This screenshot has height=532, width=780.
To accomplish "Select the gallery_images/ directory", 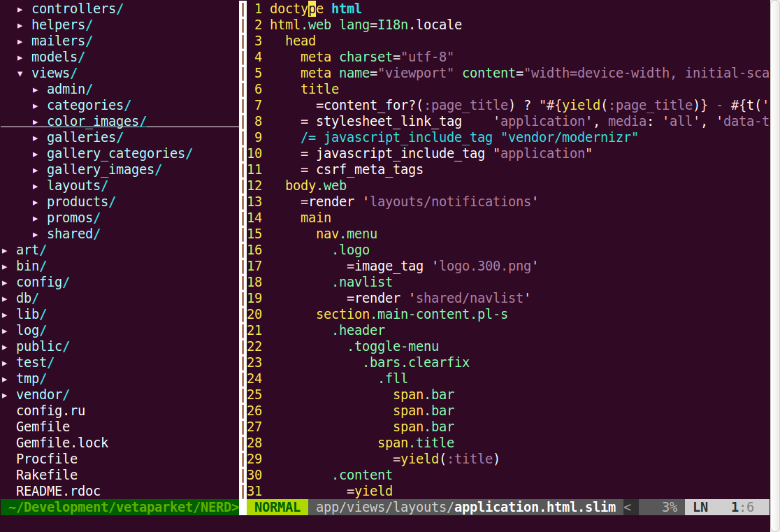I will pos(104,169).
